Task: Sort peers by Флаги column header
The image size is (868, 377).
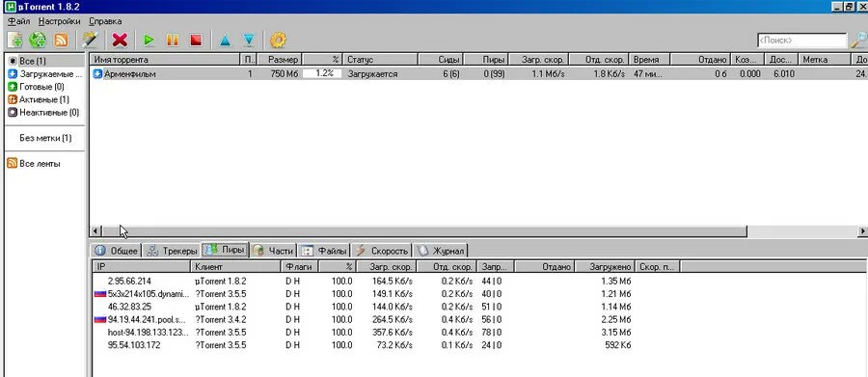Action: (x=301, y=267)
